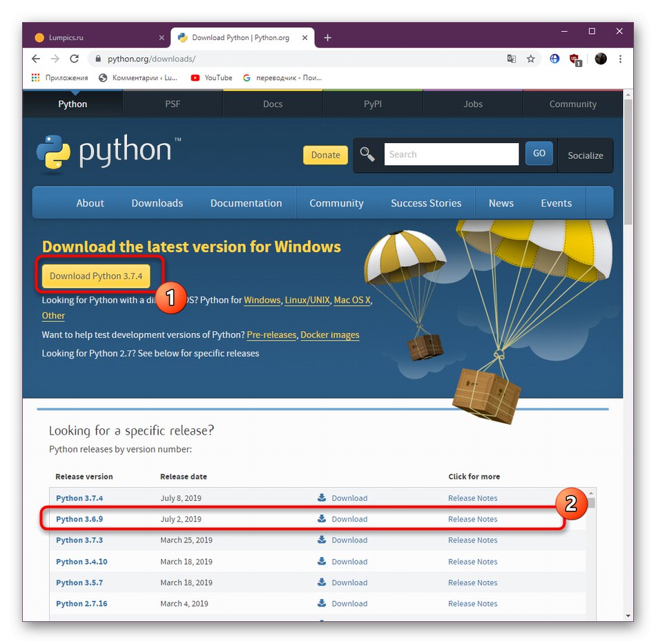Select the top-bar Community tab
656x644 pixels.
point(572,104)
